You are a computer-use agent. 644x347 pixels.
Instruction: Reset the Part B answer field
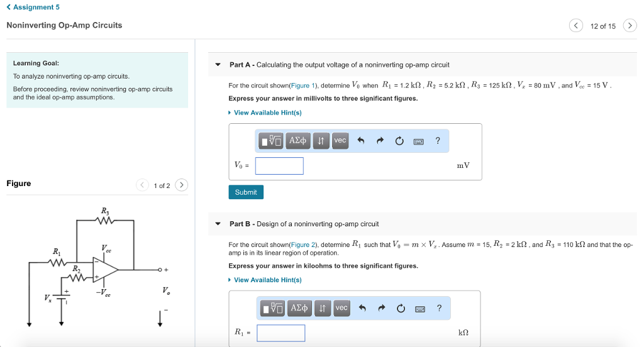(x=400, y=308)
